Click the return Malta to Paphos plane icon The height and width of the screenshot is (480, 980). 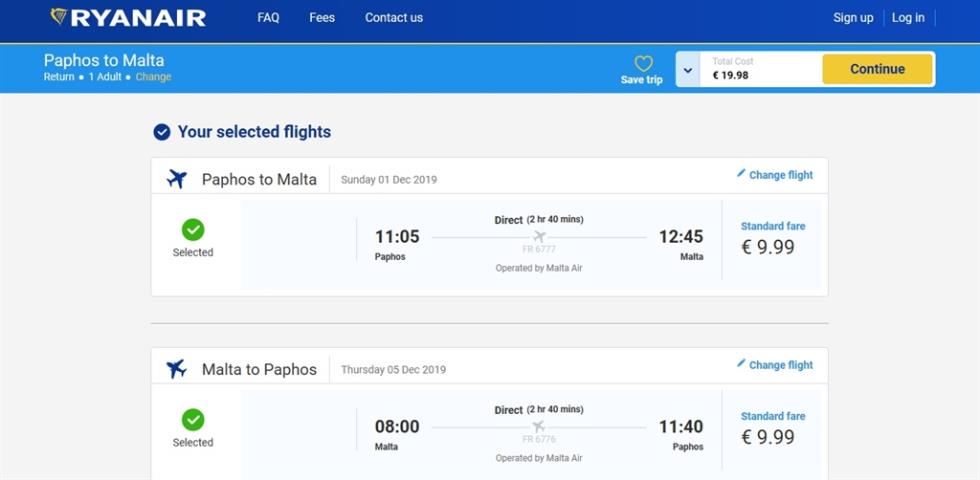click(177, 369)
